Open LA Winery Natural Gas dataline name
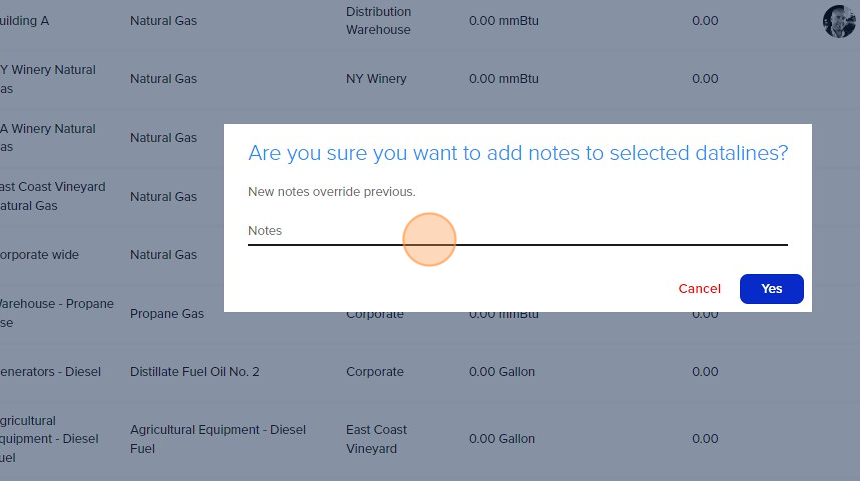Viewport: 860px width, 481px height. point(47,138)
